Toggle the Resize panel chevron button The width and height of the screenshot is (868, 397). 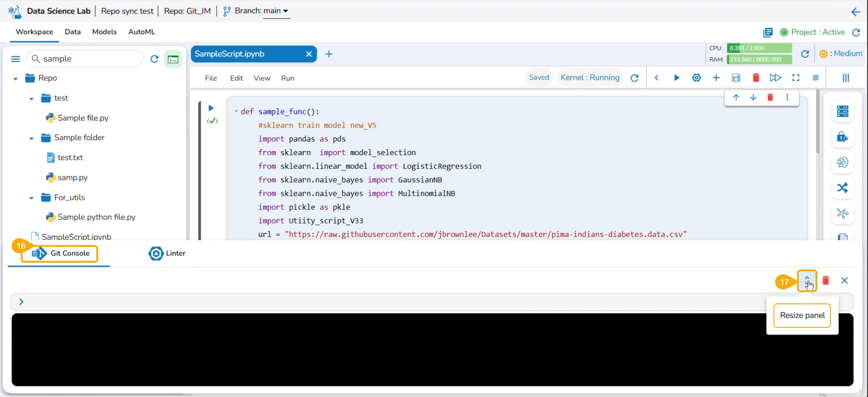point(807,281)
